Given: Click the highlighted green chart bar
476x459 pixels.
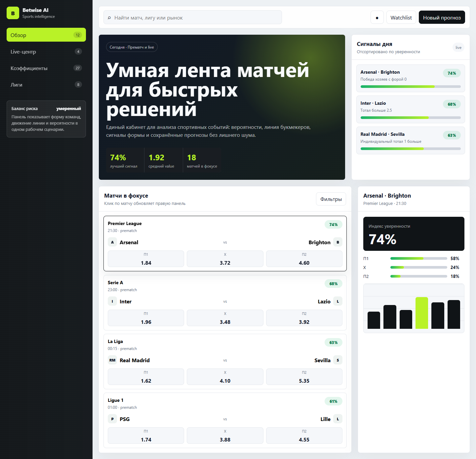Looking at the screenshot, I should click(422, 313).
